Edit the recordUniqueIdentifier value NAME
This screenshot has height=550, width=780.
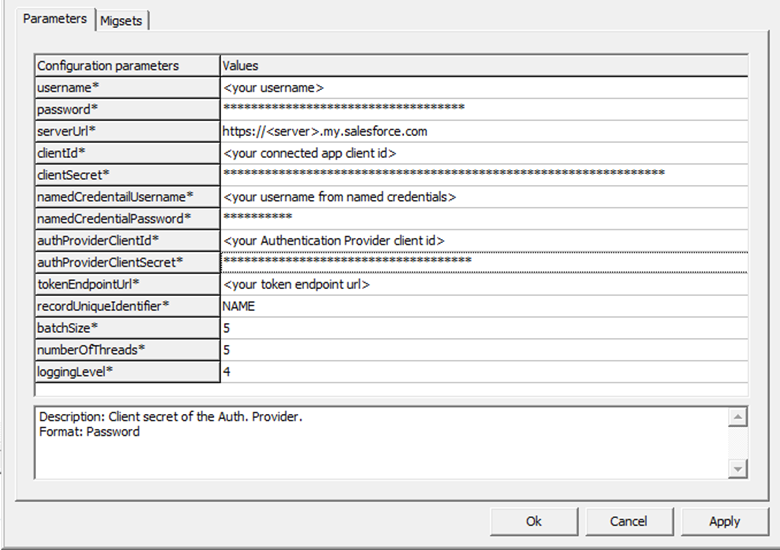484,306
